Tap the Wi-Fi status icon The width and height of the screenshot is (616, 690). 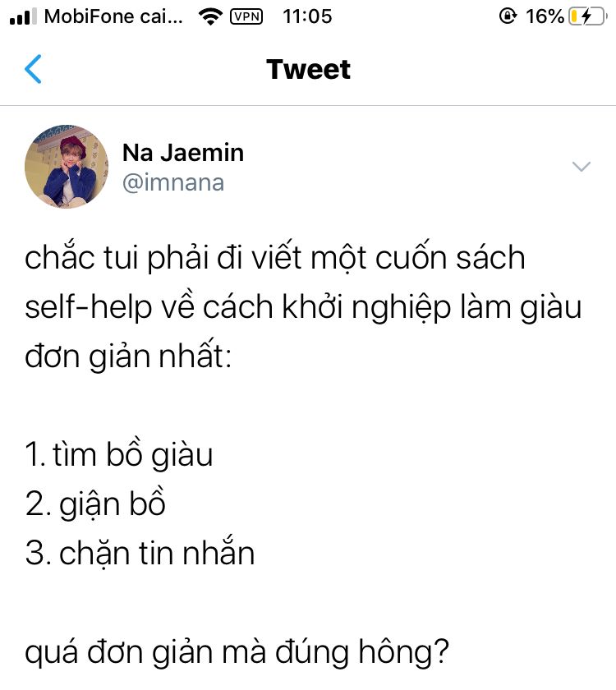[x=210, y=16]
